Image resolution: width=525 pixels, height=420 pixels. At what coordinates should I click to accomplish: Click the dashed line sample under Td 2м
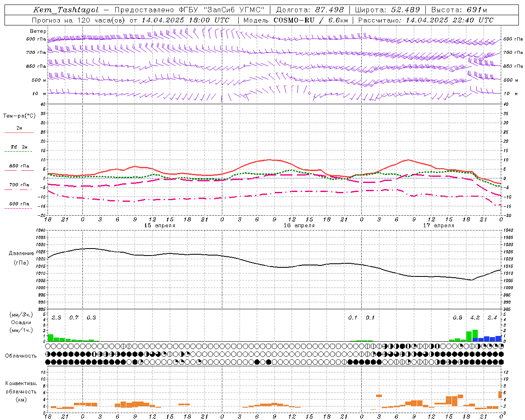19,152
